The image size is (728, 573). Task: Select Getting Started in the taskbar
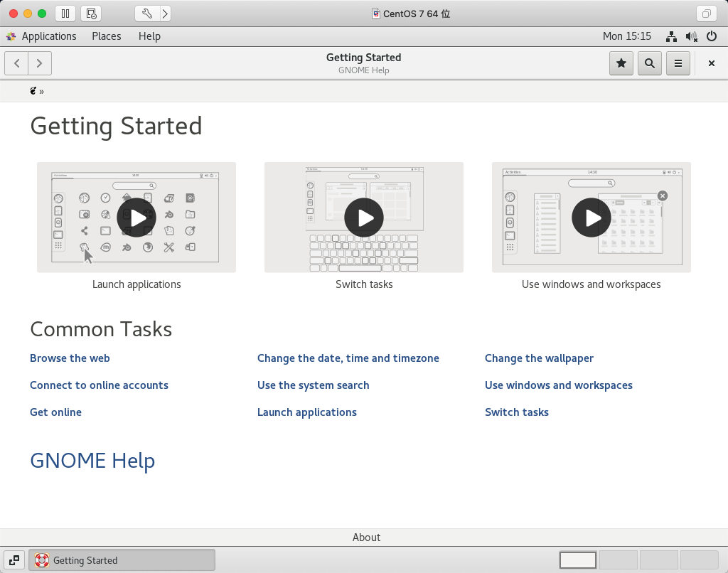[122, 560]
